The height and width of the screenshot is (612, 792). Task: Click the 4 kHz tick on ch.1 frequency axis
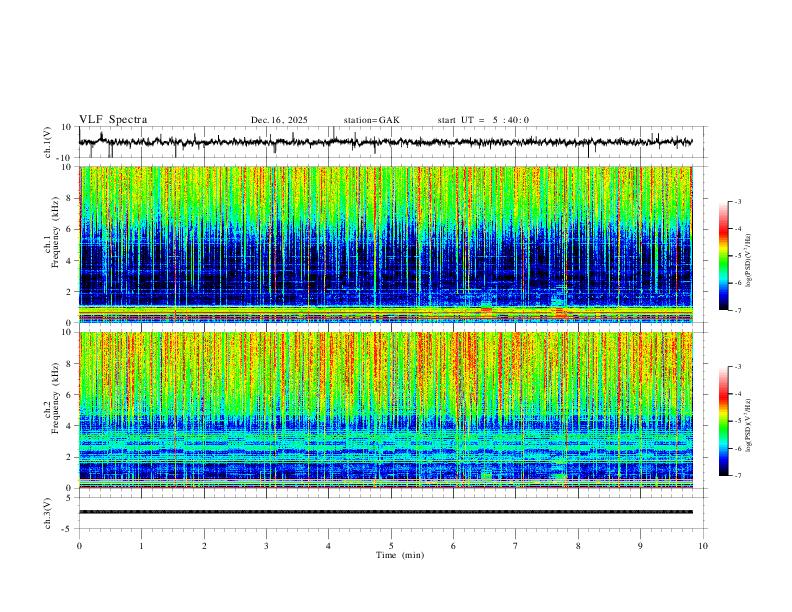coord(70,261)
